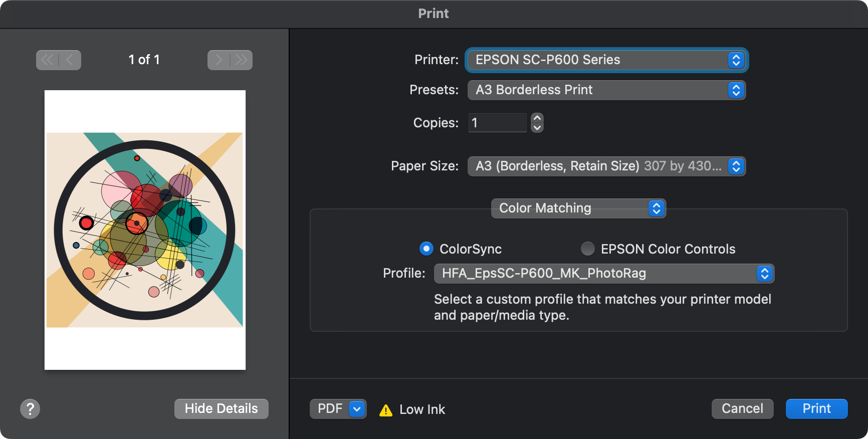Click the Low Ink warning icon
Image resolution: width=868 pixels, height=439 pixels.
tap(386, 410)
